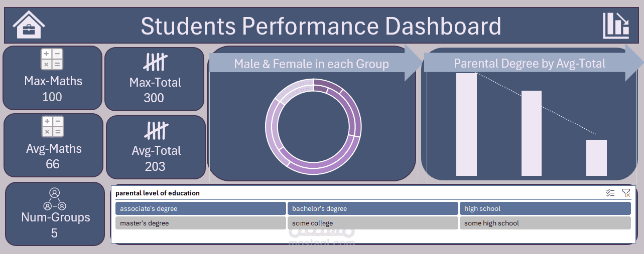The width and height of the screenshot is (644, 254).
Task: Click the parental level of education slicer title
Action: point(158,193)
